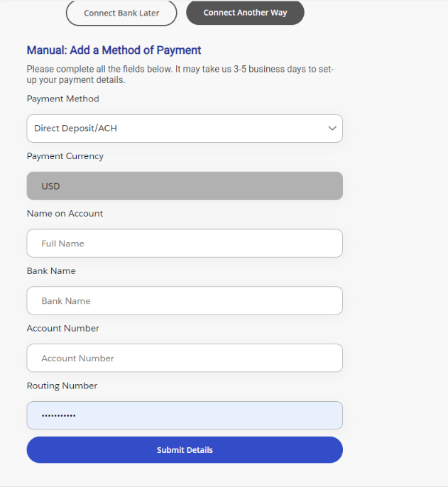448x487 pixels.
Task: Select the Connect Another Way button
Action: point(245,13)
